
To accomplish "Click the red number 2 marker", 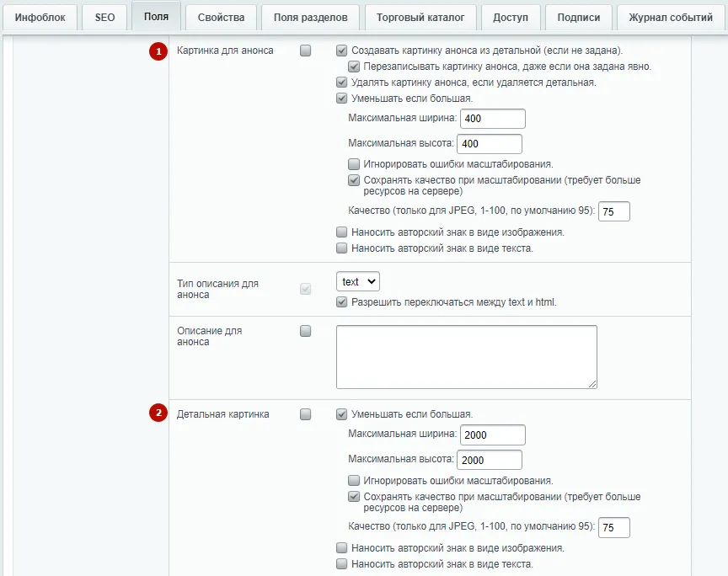I will click(158, 413).
